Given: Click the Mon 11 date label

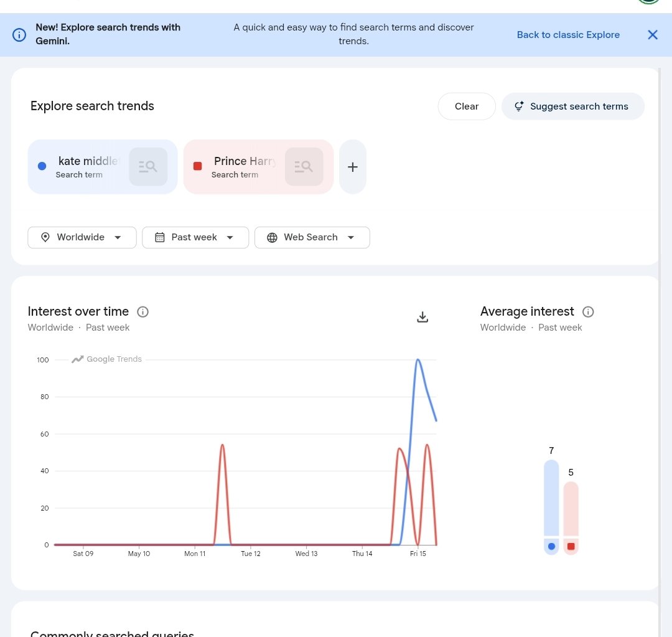Looking at the screenshot, I should click(x=195, y=554).
